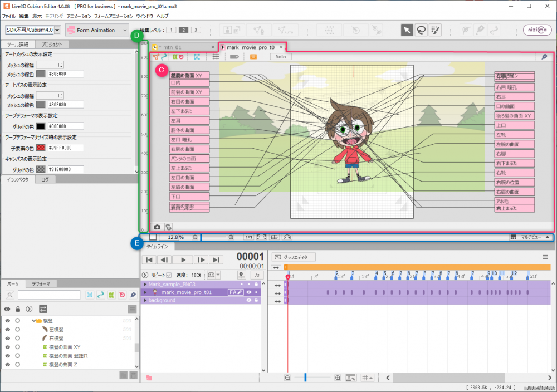
Task: Click the camera snapshot icon below canvas
Action: 158,227
